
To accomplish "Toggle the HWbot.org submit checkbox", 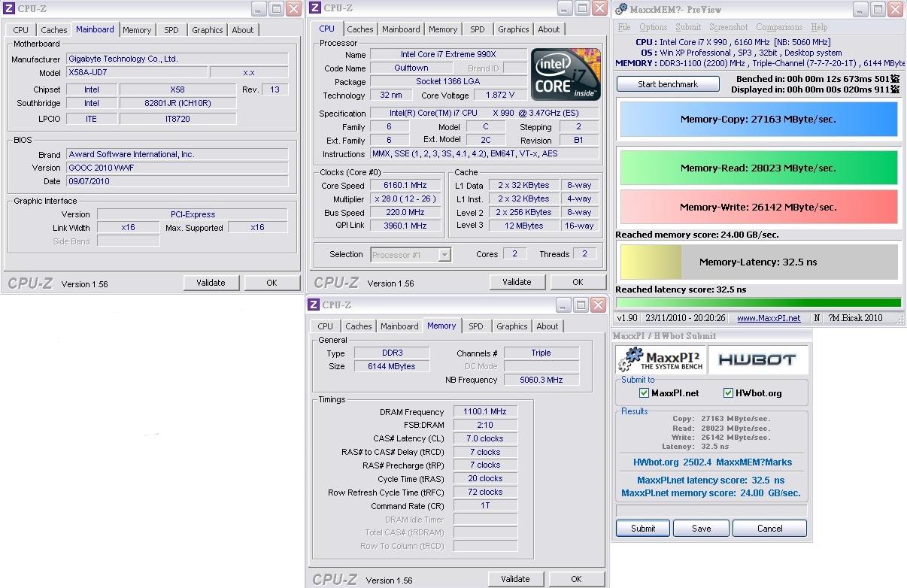I will (728, 393).
